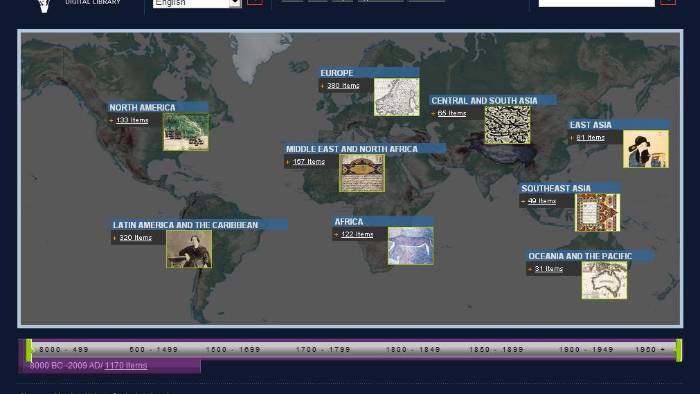Viewport: 700px width, 394px height.
Task: Open the East Asia portrait thumbnail
Action: tap(646, 149)
